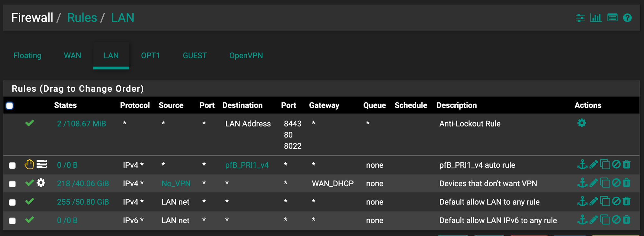The width and height of the screenshot is (644, 236).
Task: Edit the pfB_PRI1_v4 auto rule pencil icon
Action: click(x=593, y=165)
